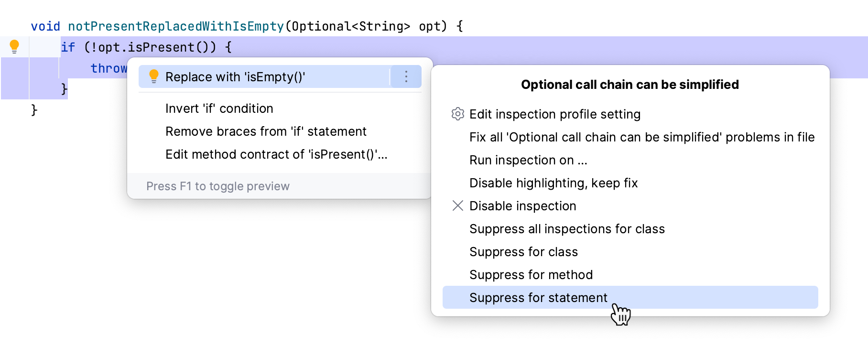
Task: Select Invert 'if' condition
Action: [219, 108]
